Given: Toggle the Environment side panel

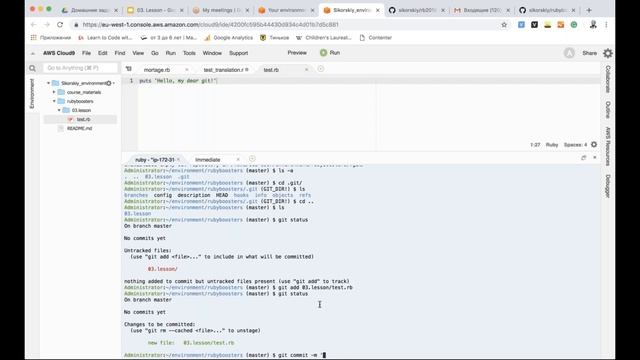Looking at the screenshot, I should coord(32,94).
